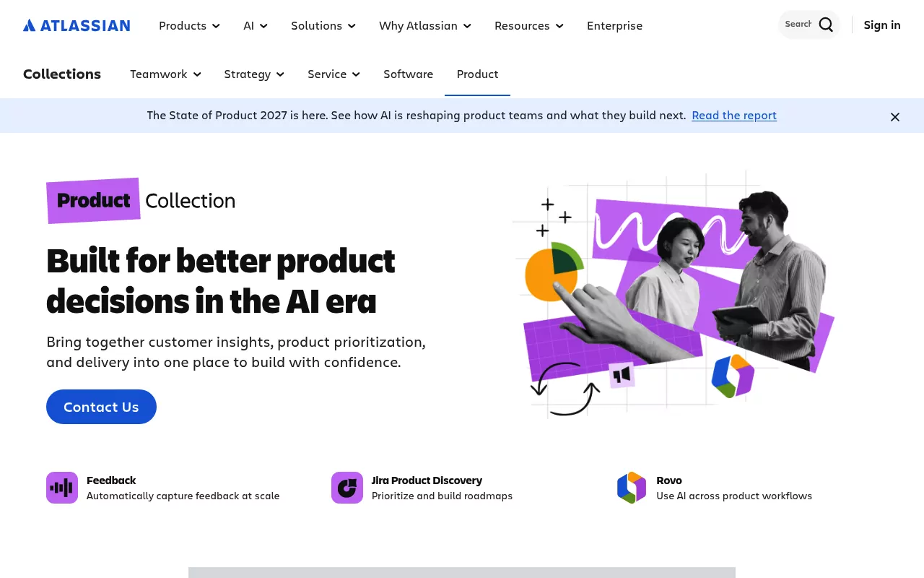Open the Feedback soundwave icon

click(62, 488)
